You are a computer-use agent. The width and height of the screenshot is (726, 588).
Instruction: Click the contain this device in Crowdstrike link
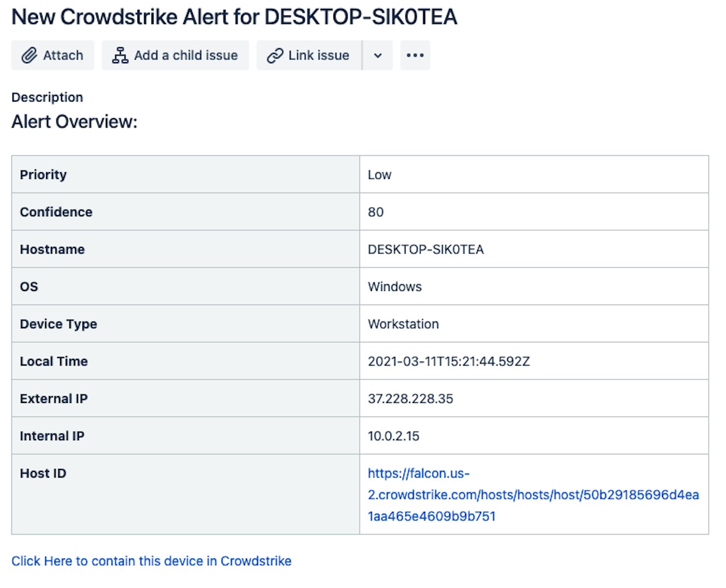click(151, 561)
